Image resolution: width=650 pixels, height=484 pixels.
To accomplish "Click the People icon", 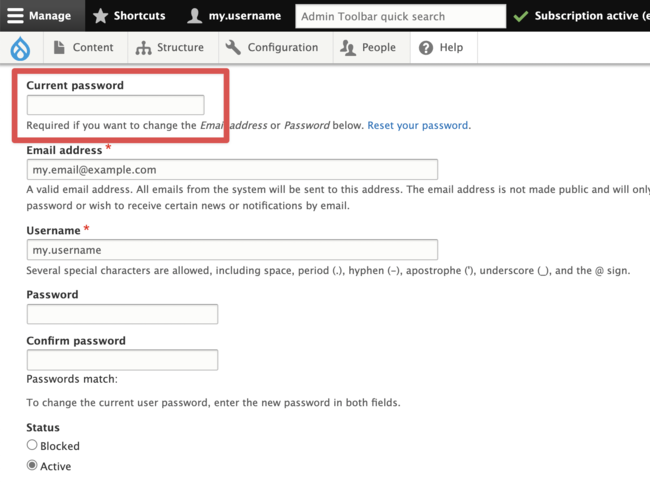I will (x=348, y=48).
